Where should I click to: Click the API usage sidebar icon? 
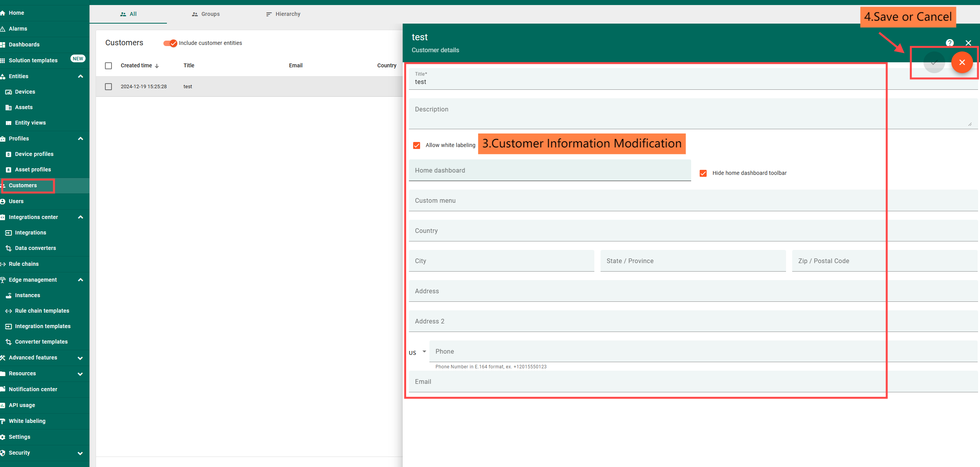tap(3, 405)
